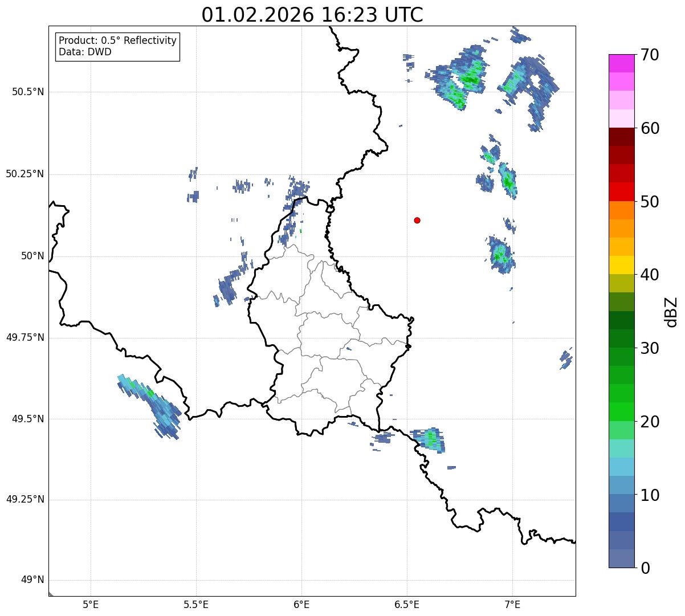Click the red dot radar site marker

point(417,220)
